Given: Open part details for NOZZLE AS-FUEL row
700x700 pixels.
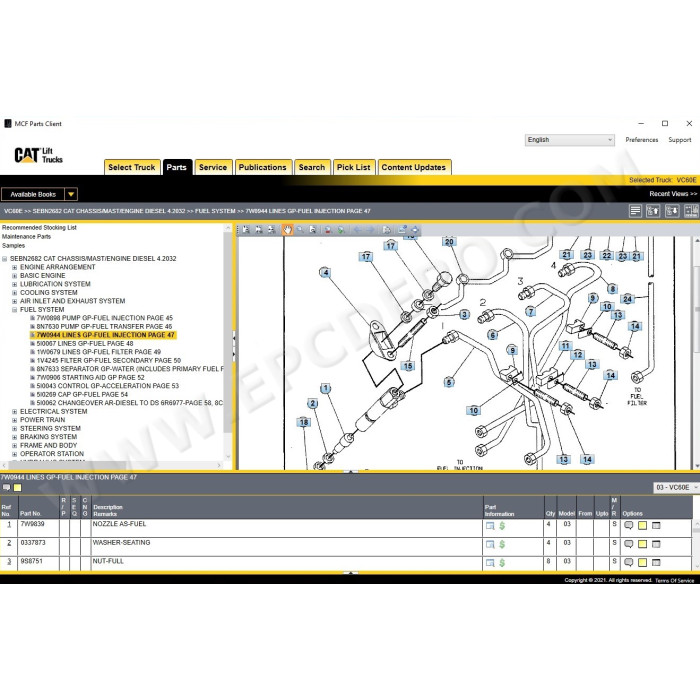Looking at the screenshot, I should pyautogui.click(x=490, y=526).
